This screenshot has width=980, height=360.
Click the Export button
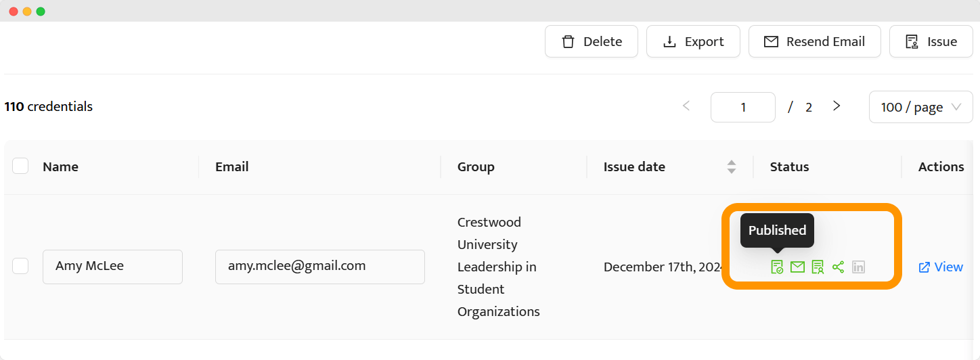coord(693,41)
